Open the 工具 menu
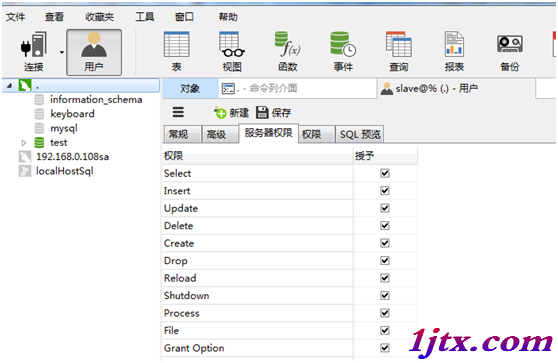 coord(145,17)
